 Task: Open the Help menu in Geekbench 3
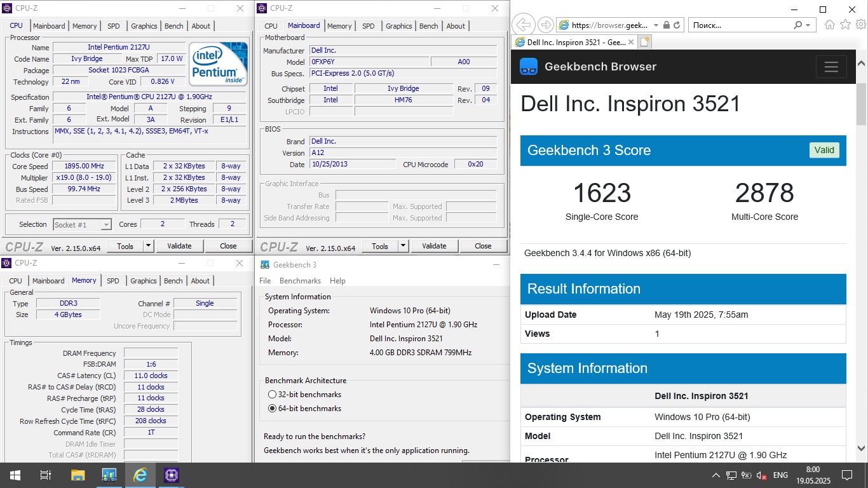(x=337, y=281)
